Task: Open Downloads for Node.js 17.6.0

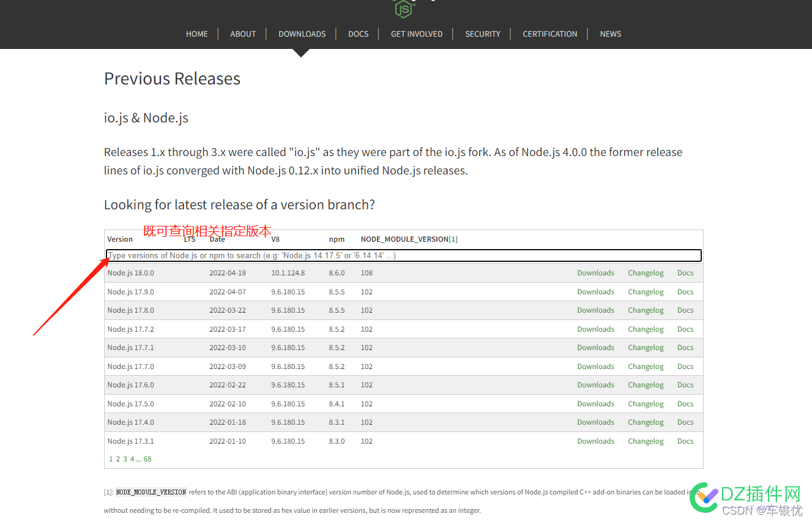Action: click(x=596, y=385)
